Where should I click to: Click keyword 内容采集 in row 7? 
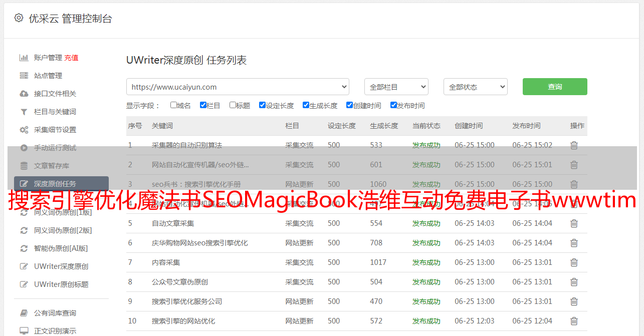166,262
